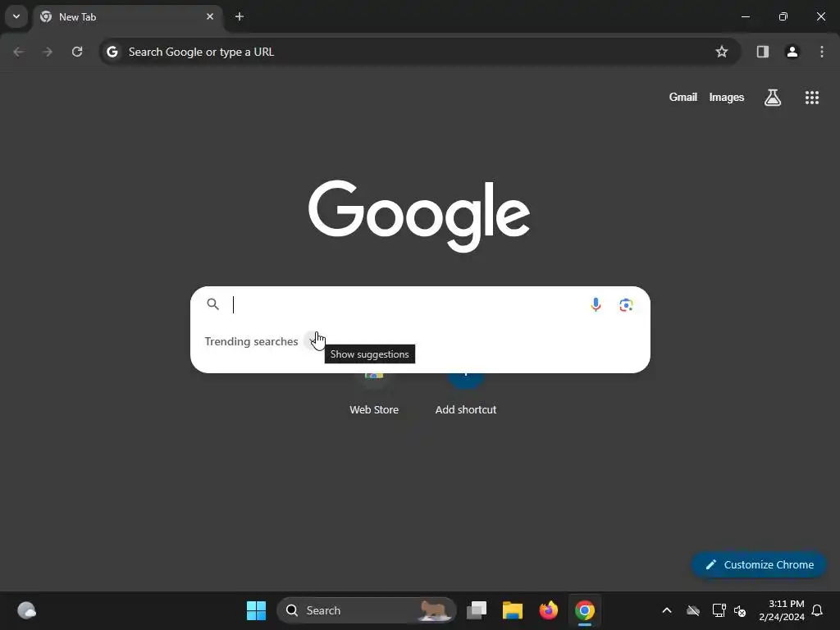Click the Add shortcut tile
Screen dimensions: 840x630
pyautogui.click(x=466, y=394)
